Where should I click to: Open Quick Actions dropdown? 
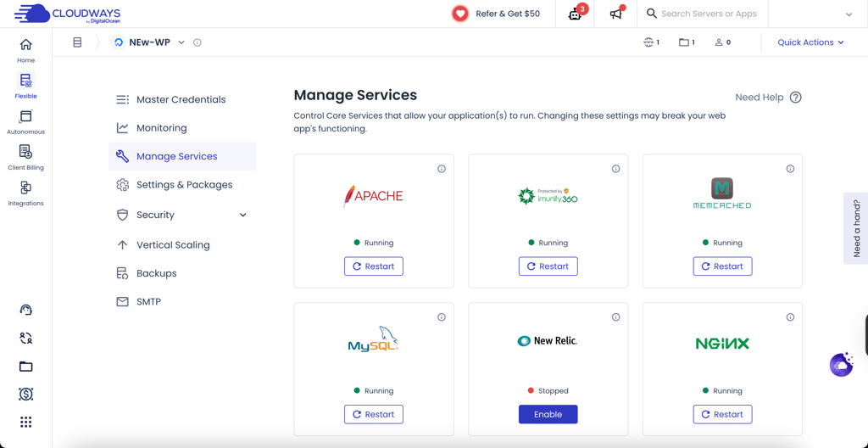(x=810, y=42)
